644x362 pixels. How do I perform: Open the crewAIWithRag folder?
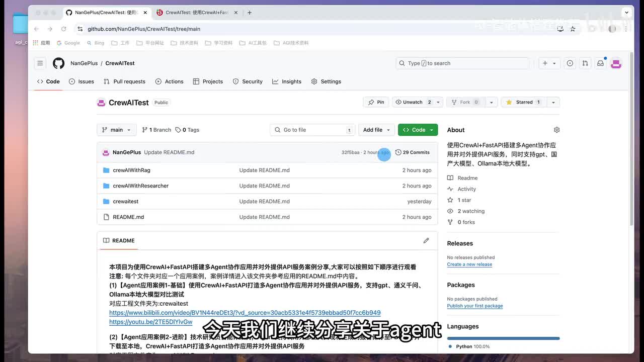pyautogui.click(x=131, y=170)
